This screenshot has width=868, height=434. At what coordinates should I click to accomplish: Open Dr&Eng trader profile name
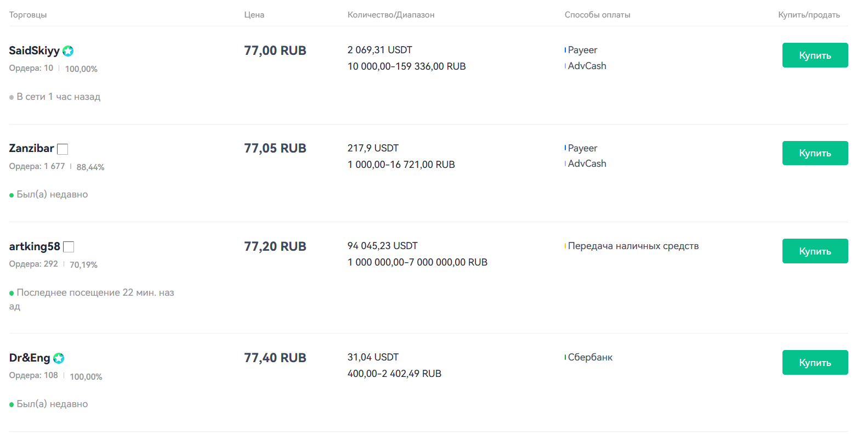coord(30,358)
